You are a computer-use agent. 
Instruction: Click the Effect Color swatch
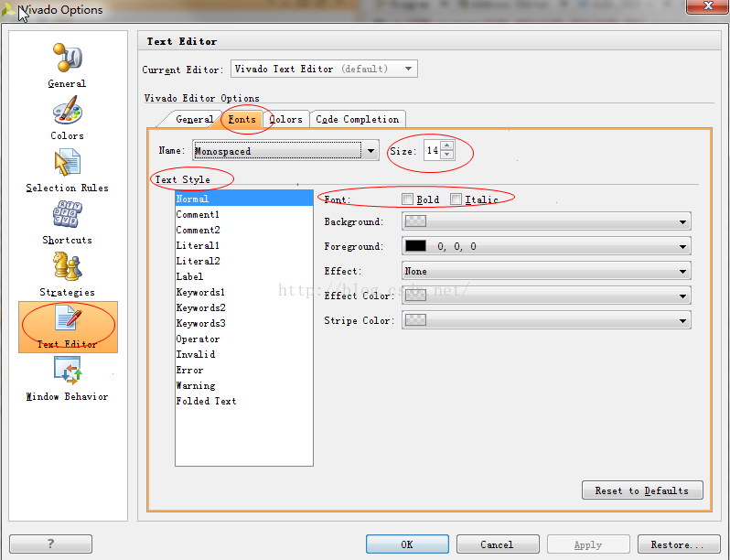[415, 296]
